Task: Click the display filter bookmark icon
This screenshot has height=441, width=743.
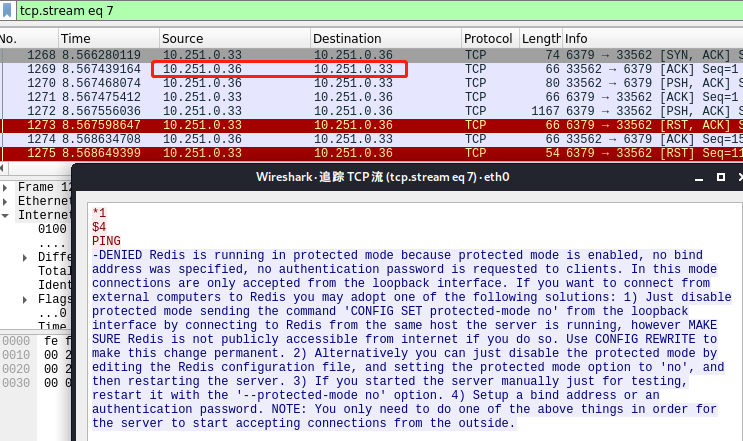Action: point(7,10)
